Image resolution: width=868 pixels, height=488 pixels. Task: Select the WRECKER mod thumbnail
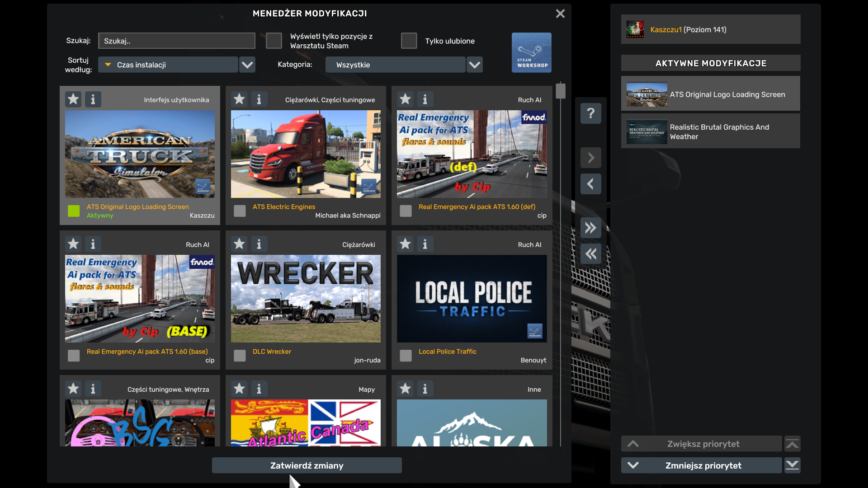coord(306,299)
